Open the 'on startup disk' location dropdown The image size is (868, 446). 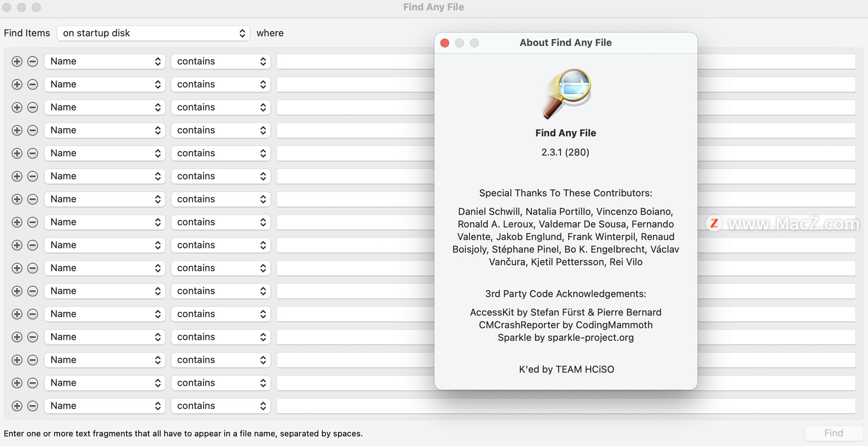point(153,33)
